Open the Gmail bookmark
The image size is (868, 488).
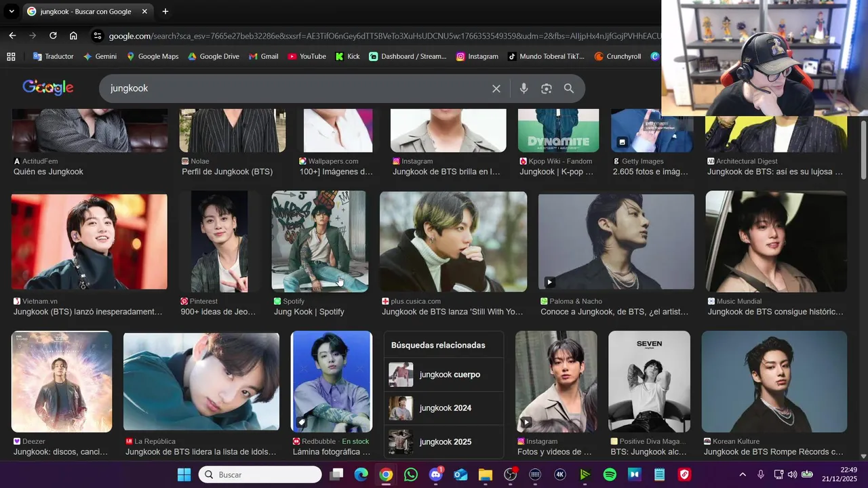click(264, 56)
